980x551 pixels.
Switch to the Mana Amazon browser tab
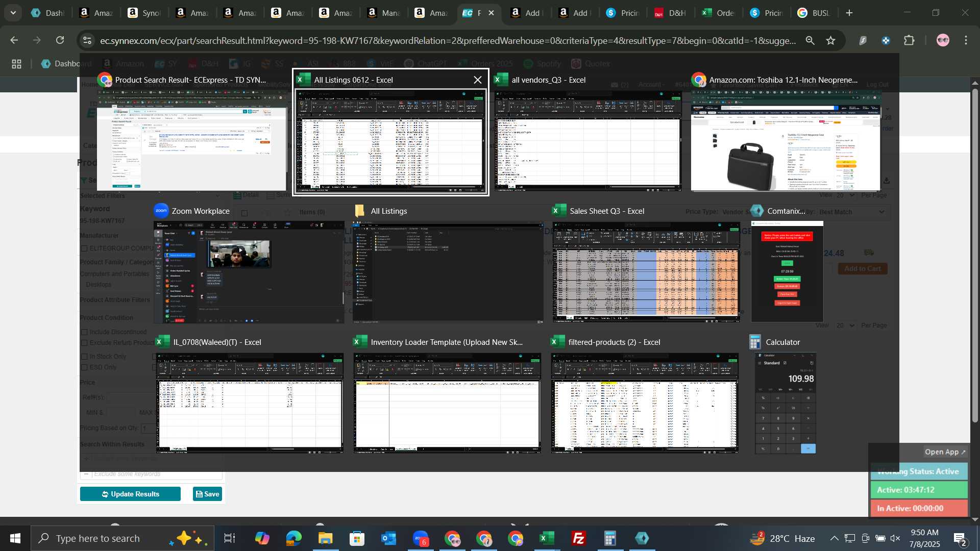click(x=384, y=13)
